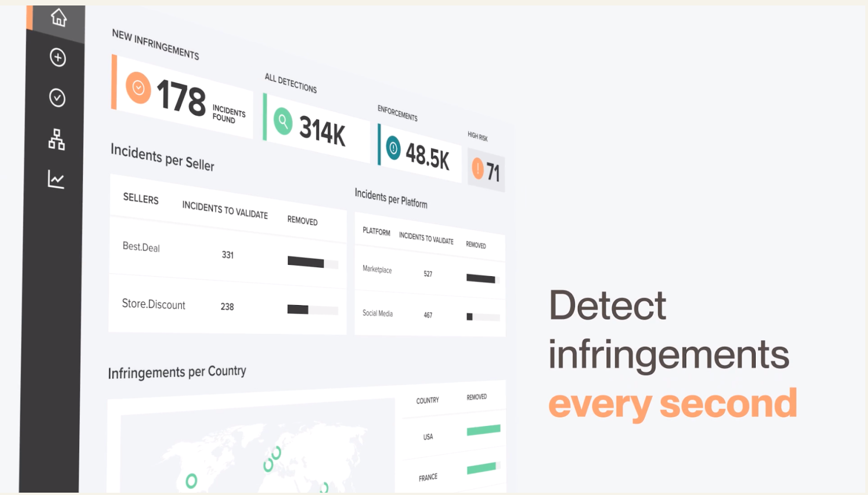Viewport: 868px width, 495px height.
Task: Select the FRANCE country label
Action: [x=428, y=478]
